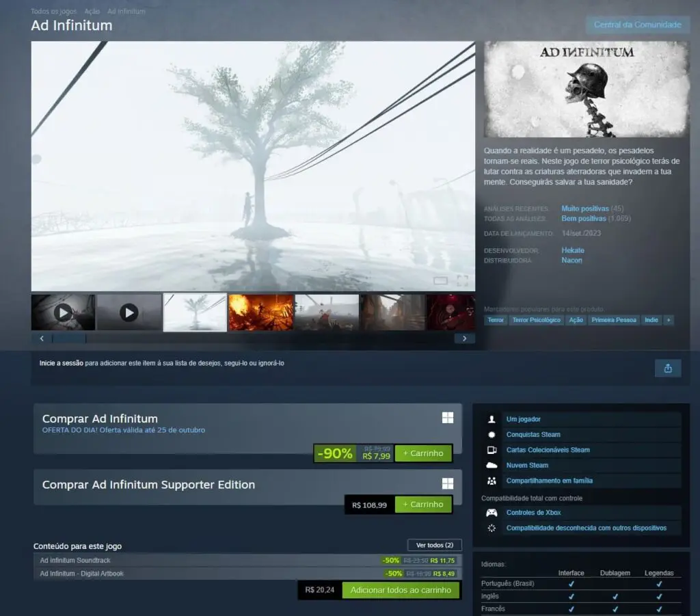Open the Ação breadcrumb link

[x=92, y=11]
